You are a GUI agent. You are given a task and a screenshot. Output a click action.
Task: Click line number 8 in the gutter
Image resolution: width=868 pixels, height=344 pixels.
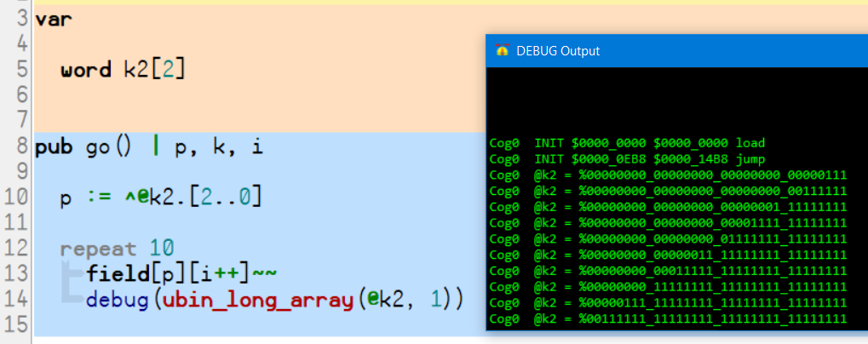coord(21,147)
